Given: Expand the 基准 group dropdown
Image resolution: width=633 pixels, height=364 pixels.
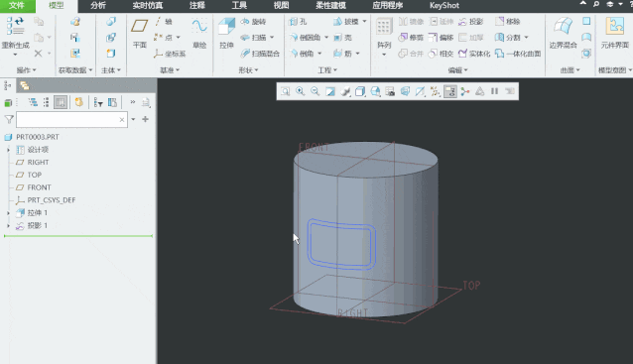Looking at the screenshot, I should coord(170,70).
